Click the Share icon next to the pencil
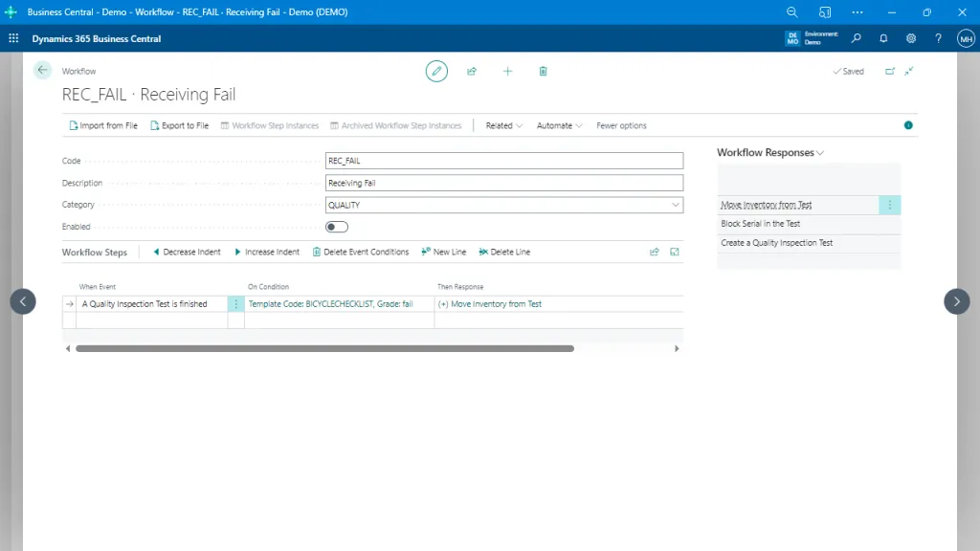The image size is (980, 551). 472,71
